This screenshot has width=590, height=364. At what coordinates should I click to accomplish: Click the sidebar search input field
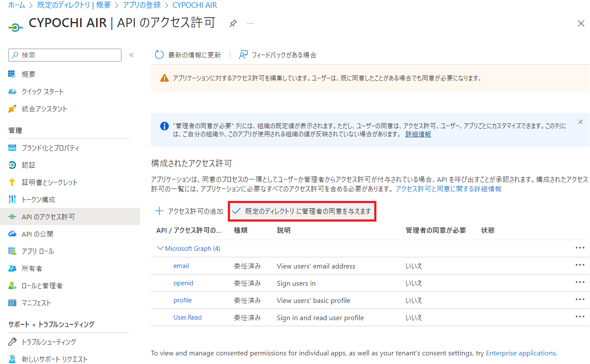click(65, 55)
